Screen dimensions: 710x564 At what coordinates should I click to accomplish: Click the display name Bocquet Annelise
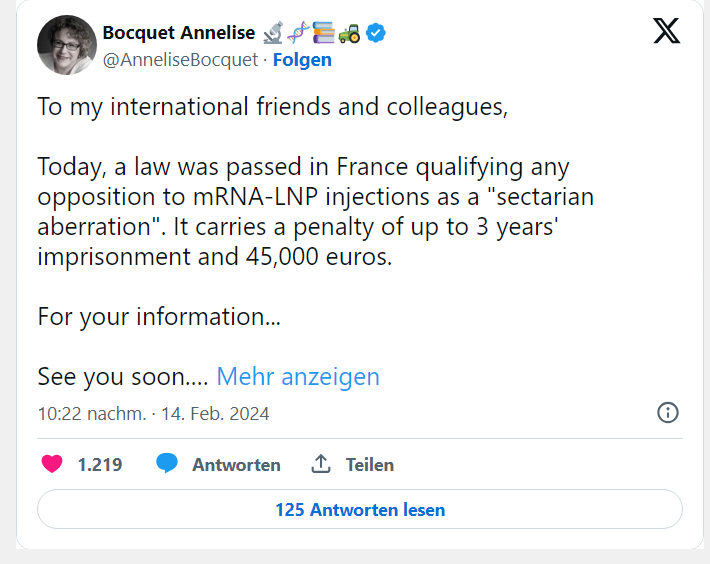coord(178,33)
